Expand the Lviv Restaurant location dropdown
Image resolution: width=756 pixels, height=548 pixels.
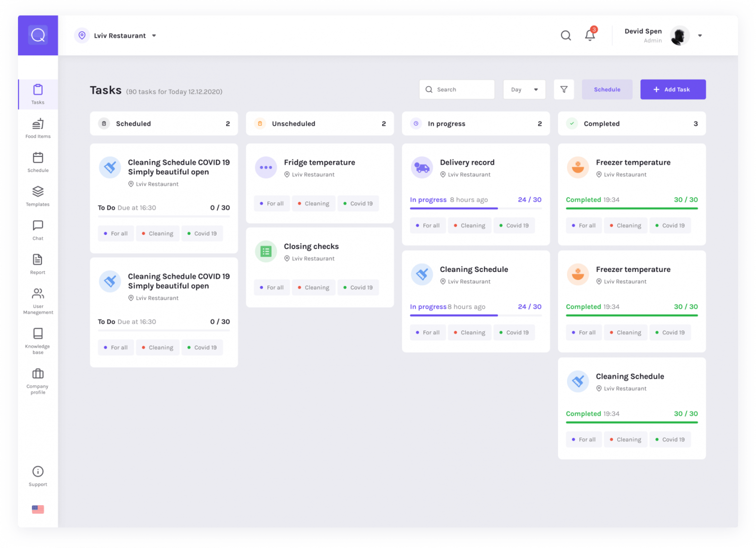154,35
